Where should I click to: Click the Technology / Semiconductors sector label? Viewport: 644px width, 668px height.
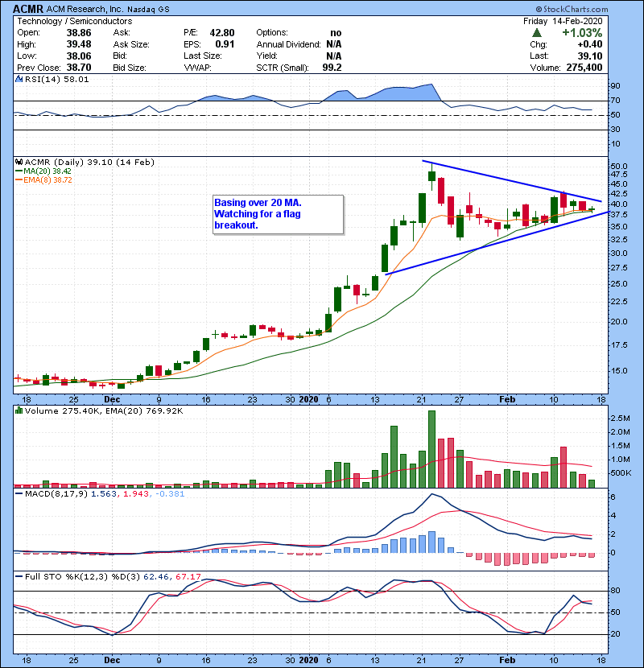tap(75, 21)
